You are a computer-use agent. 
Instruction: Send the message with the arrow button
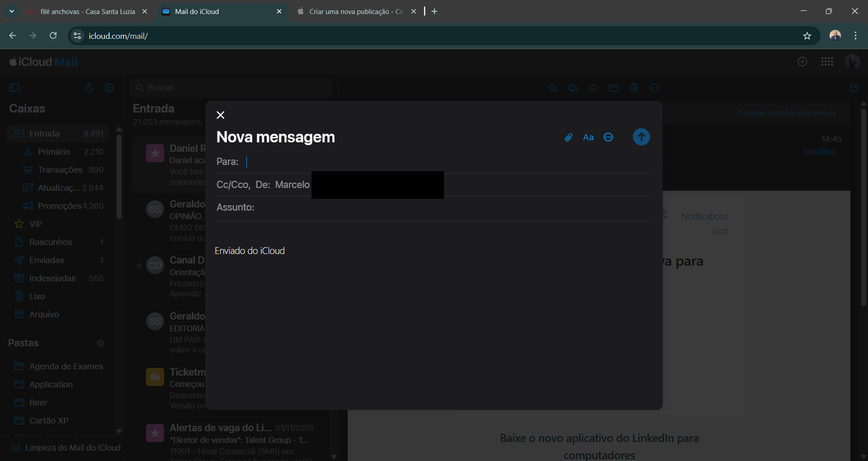(641, 137)
